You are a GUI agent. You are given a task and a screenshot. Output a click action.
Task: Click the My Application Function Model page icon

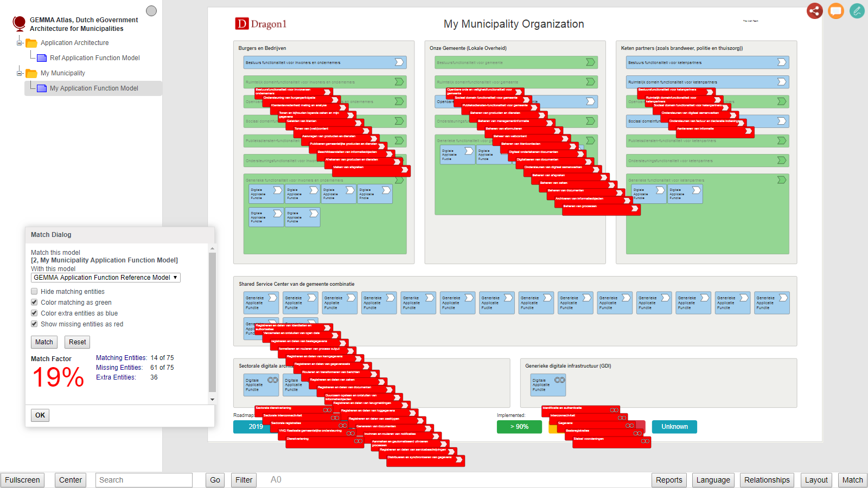click(x=42, y=88)
